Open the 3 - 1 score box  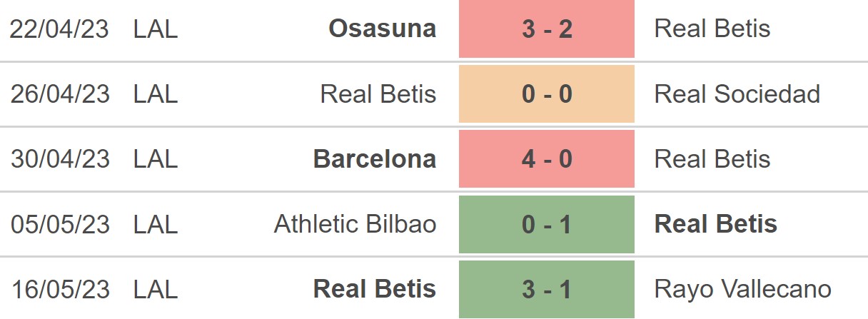(546, 289)
